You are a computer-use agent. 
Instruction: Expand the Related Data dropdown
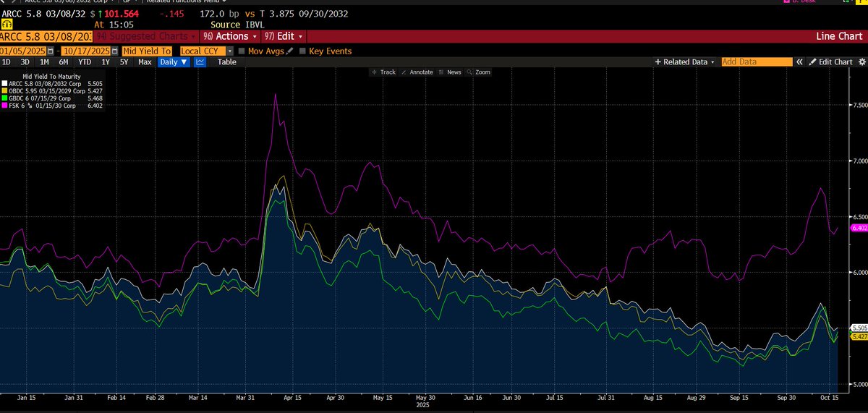tap(685, 62)
